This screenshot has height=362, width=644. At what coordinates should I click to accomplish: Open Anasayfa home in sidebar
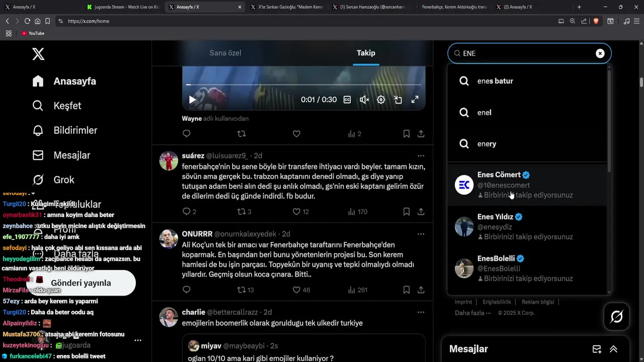(x=64, y=81)
